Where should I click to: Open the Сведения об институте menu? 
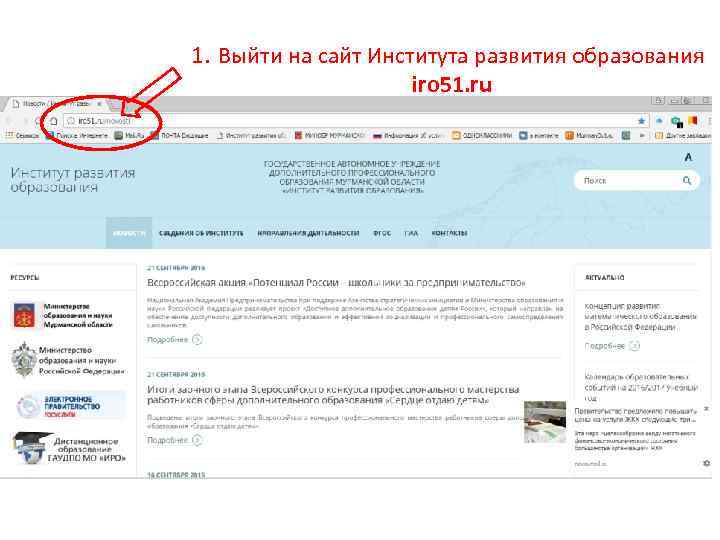point(201,233)
